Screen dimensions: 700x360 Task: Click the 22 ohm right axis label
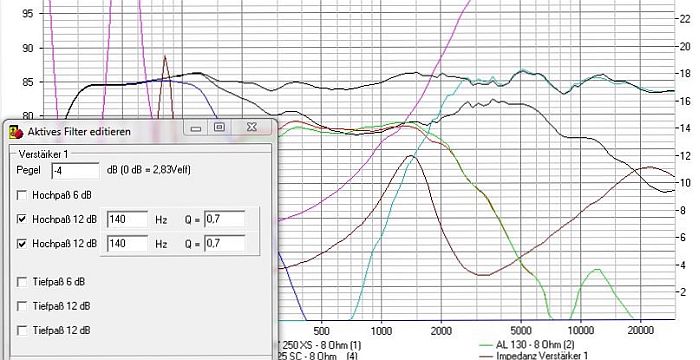[684, 19]
